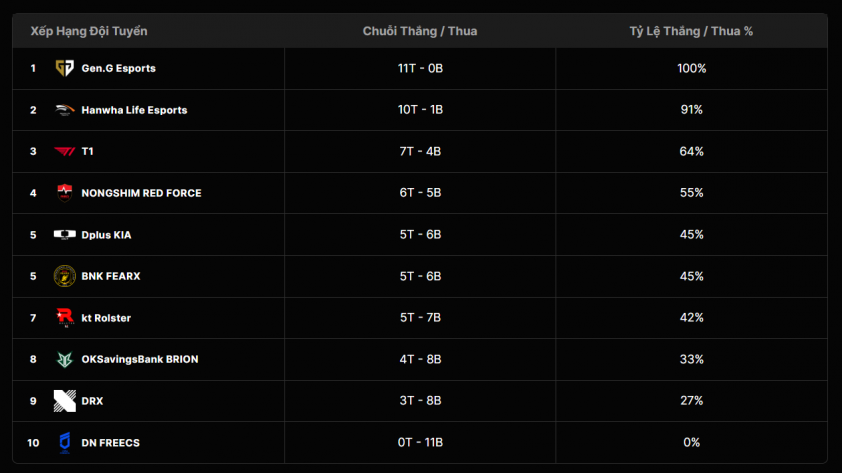Click the Chuỗi Thắng / Thua header
The height and width of the screenshot is (473, 842).
420,31
